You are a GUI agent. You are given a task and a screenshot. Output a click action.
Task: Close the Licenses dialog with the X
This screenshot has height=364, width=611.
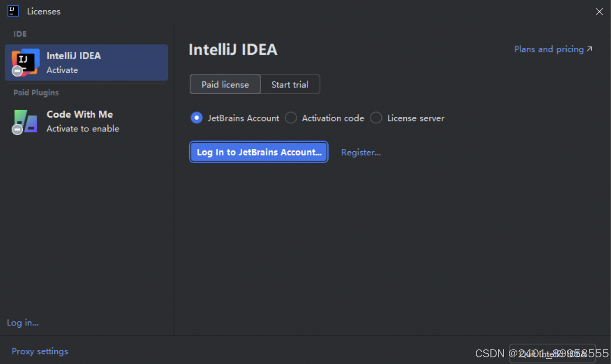pos(599,11)
